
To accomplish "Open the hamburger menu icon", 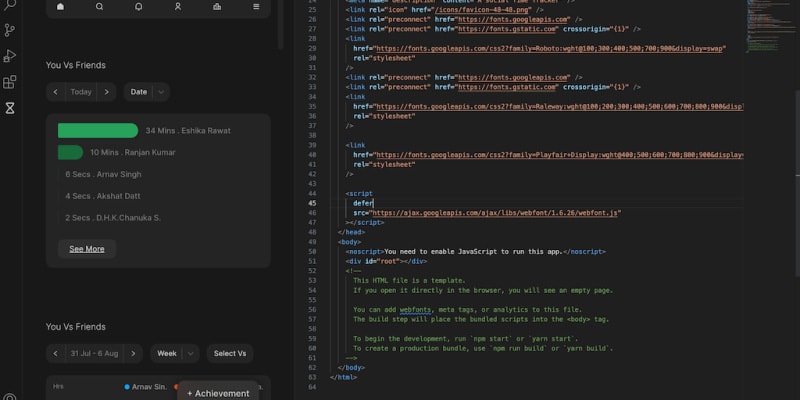I will point(256,7).
